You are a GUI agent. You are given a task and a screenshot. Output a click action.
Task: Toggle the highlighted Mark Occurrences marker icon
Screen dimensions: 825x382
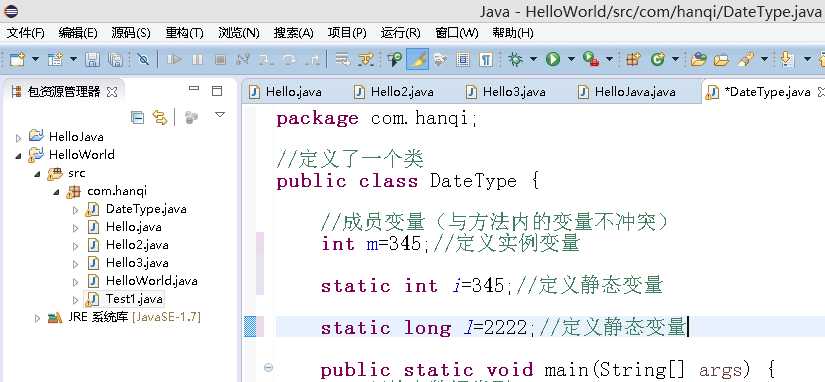pos(417,59)
